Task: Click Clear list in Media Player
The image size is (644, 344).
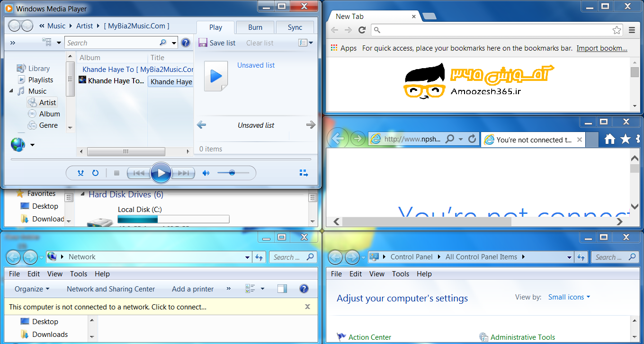Action: pyautogui.click(x=259, y=43)
